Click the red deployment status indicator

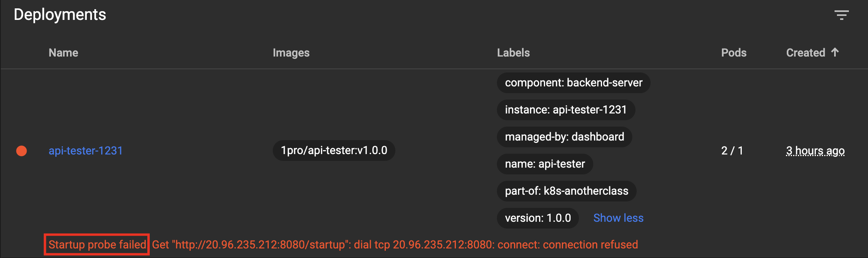22,151
